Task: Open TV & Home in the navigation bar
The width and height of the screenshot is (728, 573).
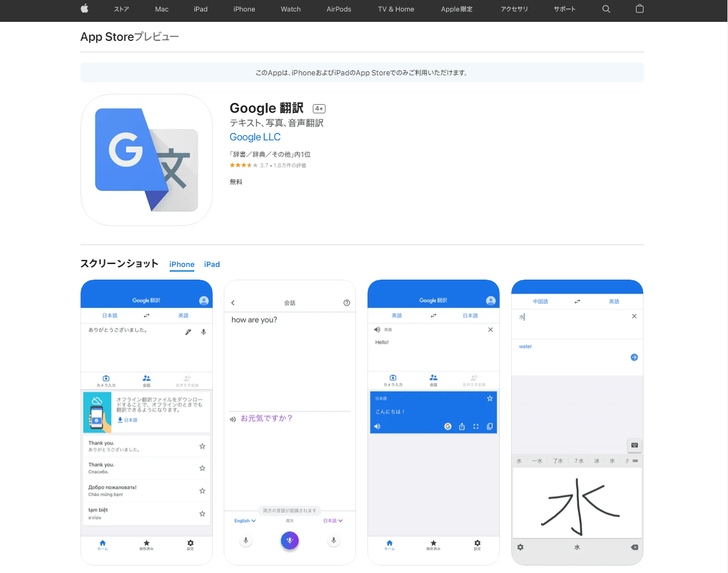Action: [x=396, y=9]
